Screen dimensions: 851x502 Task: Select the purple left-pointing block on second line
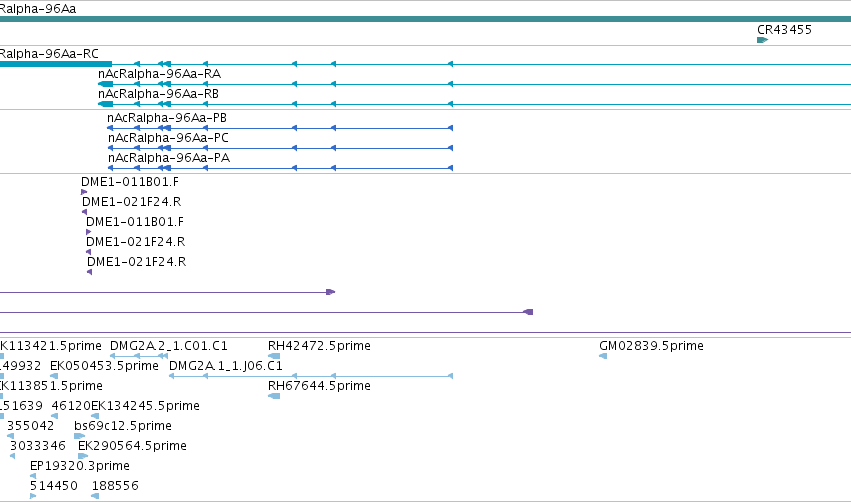point(528,312)
